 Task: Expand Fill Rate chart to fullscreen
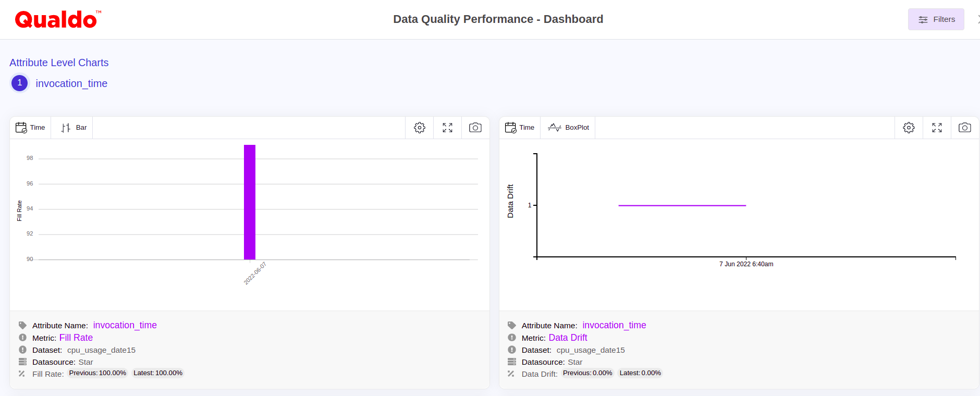pyautogui.click(x=447, y=128)
